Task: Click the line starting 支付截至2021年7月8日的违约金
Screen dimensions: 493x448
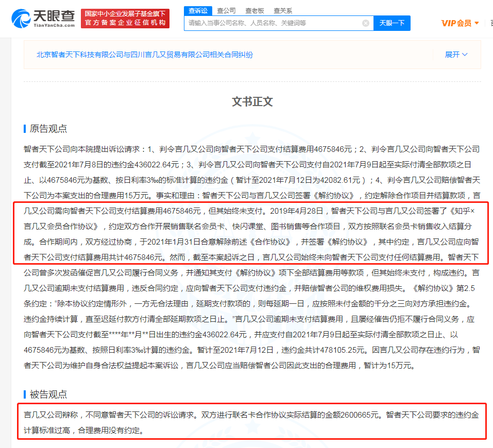Action: tap(247, 164)
